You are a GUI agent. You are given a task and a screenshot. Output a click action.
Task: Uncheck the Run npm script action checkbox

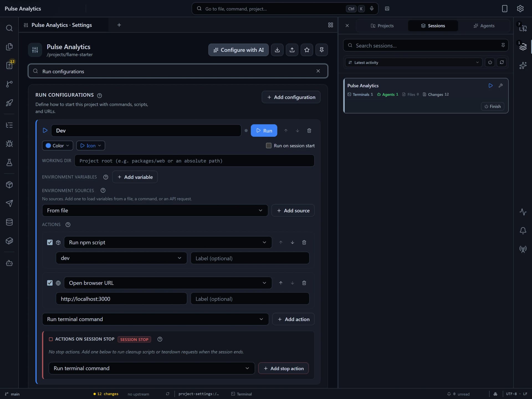(x=50, y=242)
